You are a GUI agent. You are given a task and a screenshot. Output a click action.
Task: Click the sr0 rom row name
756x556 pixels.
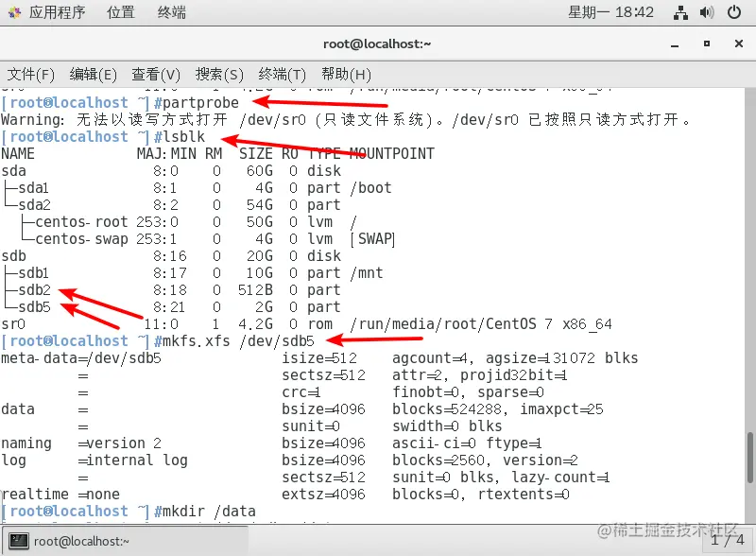pyautogui.click(x=13, y=323)
